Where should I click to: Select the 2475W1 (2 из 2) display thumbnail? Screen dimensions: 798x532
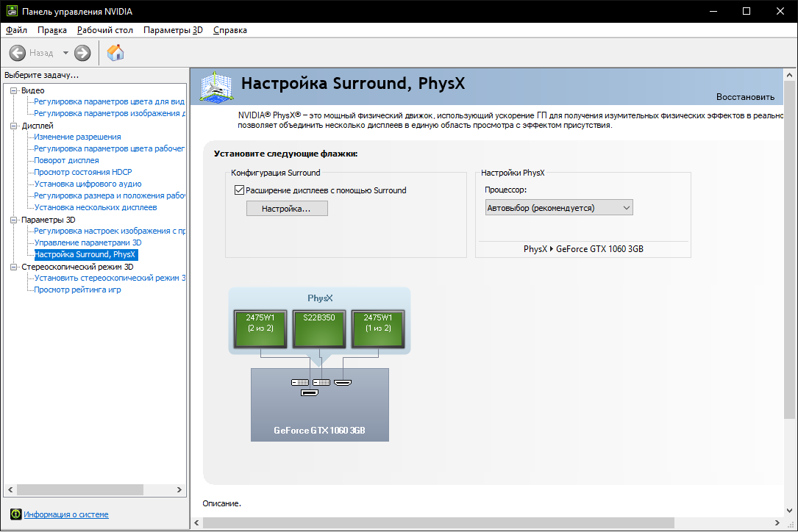(x=260, y=328)
